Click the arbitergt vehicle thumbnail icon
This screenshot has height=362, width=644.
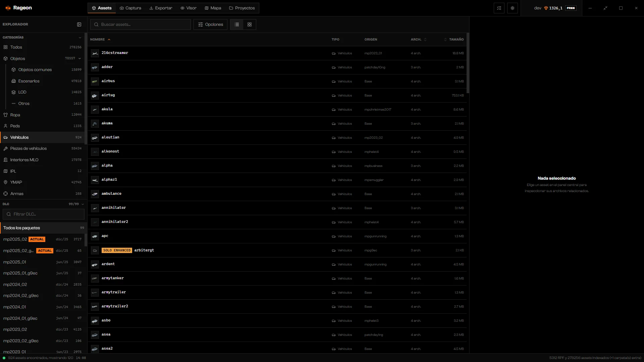coord(95,250)
